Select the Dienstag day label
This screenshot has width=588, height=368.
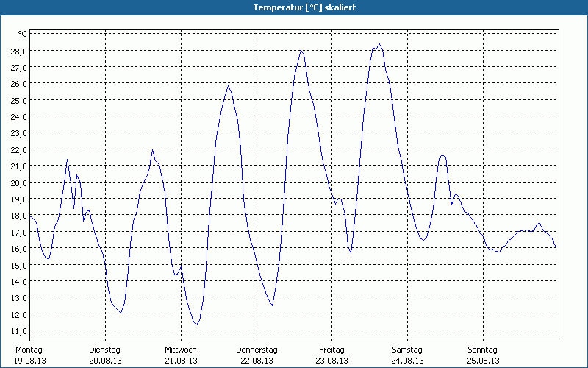pos(104,350)
